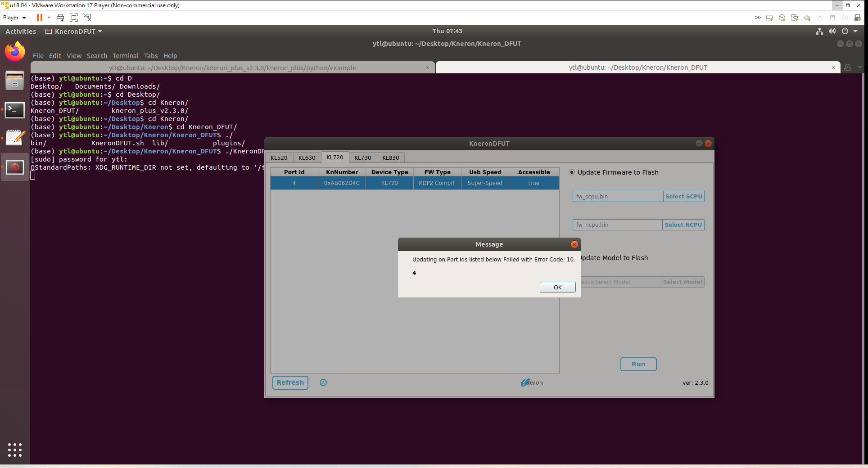Open Files manager from the dock
Viewport: 868px width, 468px height.
(15, 81)
